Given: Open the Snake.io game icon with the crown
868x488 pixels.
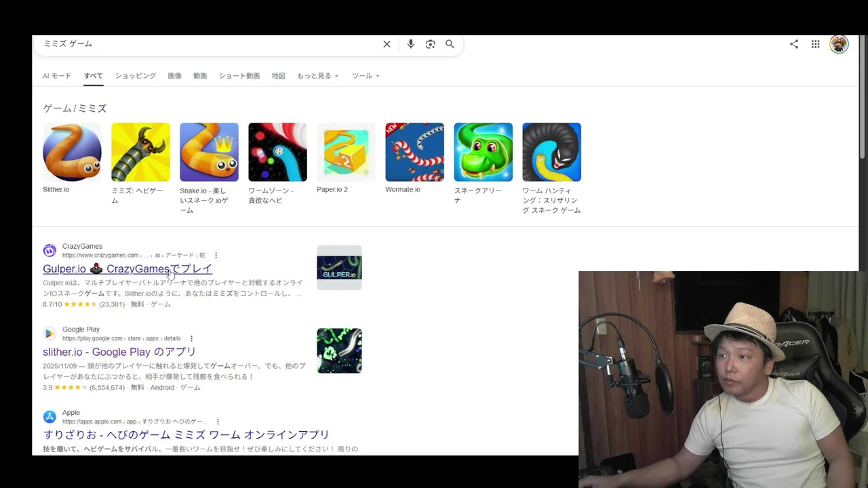Looking at the screenshot, I should click(x=209, y=152).
